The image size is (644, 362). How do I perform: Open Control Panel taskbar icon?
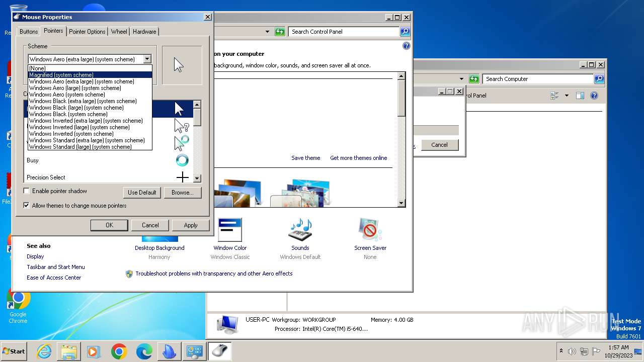[194, 351]
